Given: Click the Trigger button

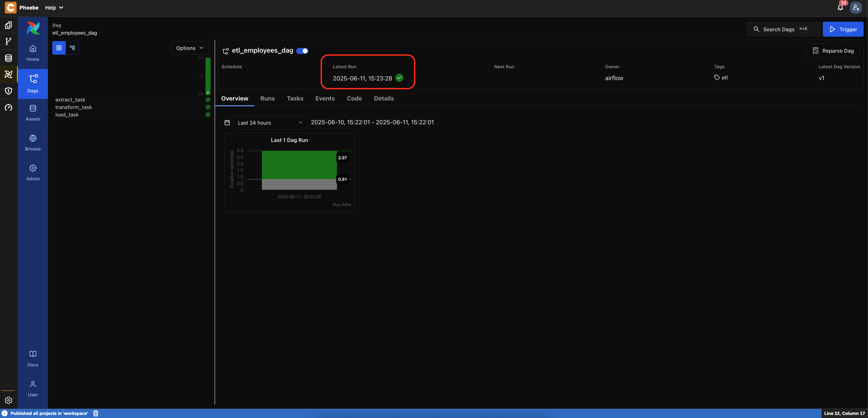Looking at the screenshot, I should click(843, 29).
